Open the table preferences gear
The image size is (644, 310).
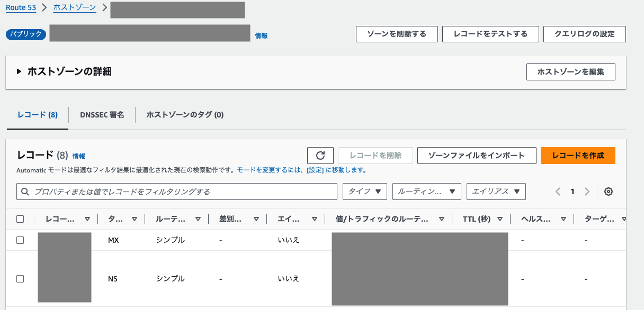coord(608,191)
